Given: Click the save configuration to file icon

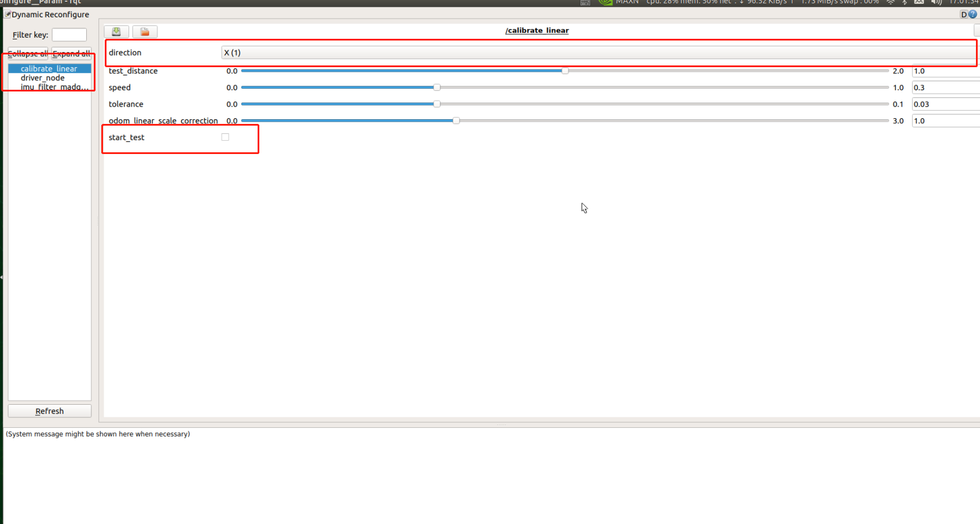Looking at the screenshot, I should pyautogui.click(x=116, y=32).
